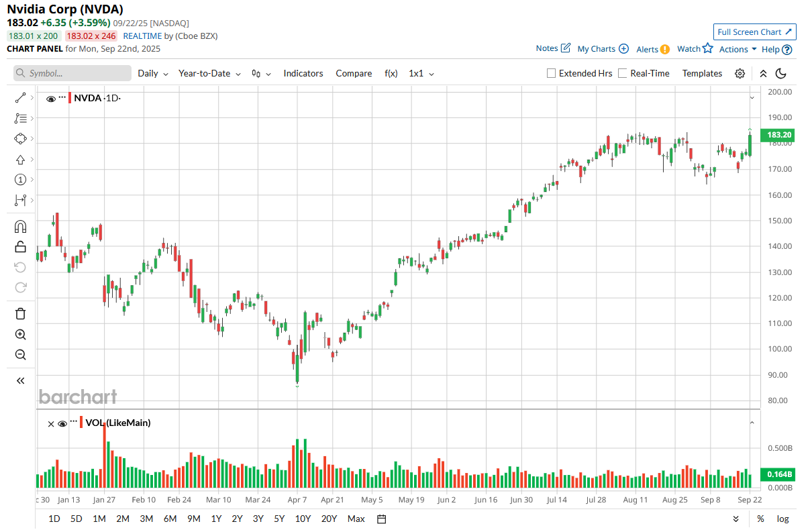Toggle magnet snap mode
This screenshot has width=812, height=532.
[x=20, y=226]
